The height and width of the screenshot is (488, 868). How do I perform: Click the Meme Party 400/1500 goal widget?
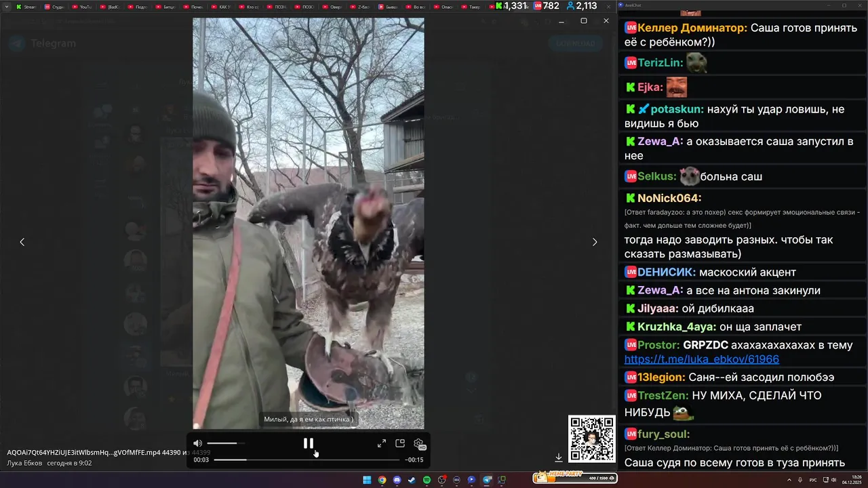coord(575,478)
